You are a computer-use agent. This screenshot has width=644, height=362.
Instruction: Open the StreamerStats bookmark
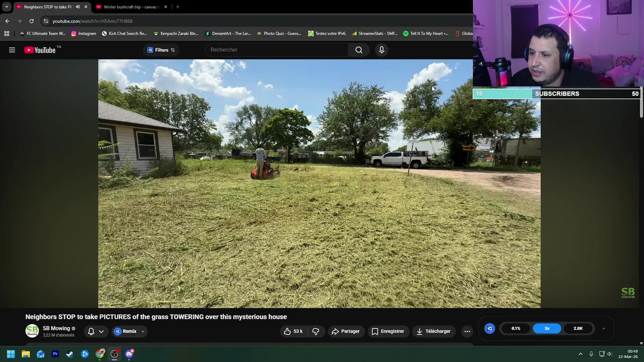click(x=375, y=33)
